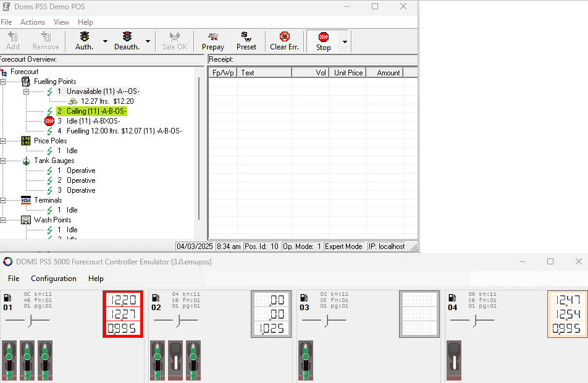Select the Preset toolbar icon
This screenshot has height=383, width=588.
coord(246,37)
